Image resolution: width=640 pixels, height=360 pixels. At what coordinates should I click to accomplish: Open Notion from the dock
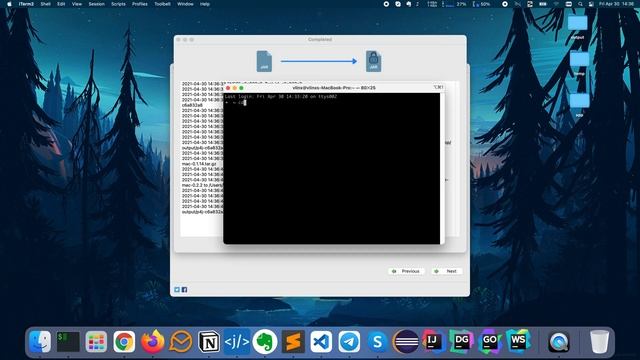[209, 341]
